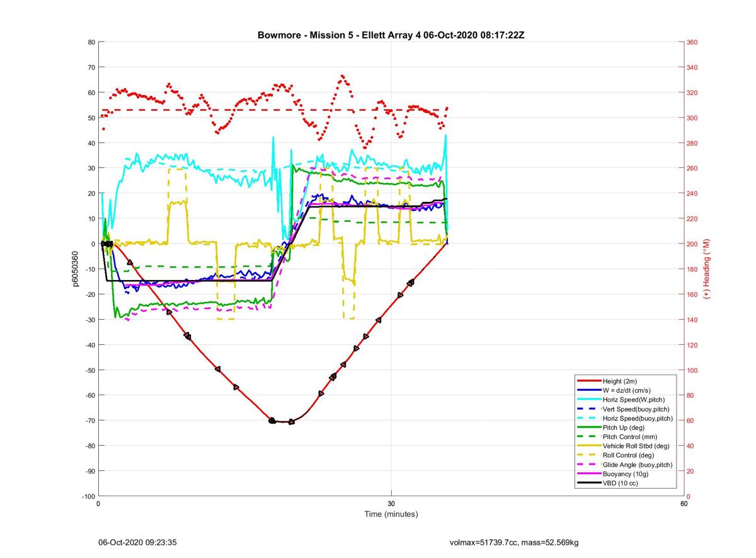This screenshot has width=756, height=558.
Task: Select legend entry 'Horiz Speed(buoy,pitch)'
Action: 638,418
